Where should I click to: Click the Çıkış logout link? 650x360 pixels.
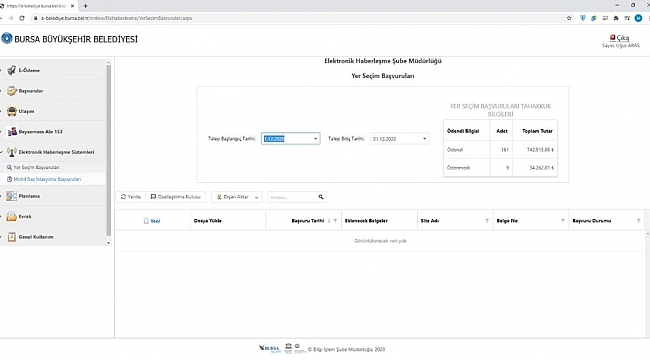(x=620, y=38)
